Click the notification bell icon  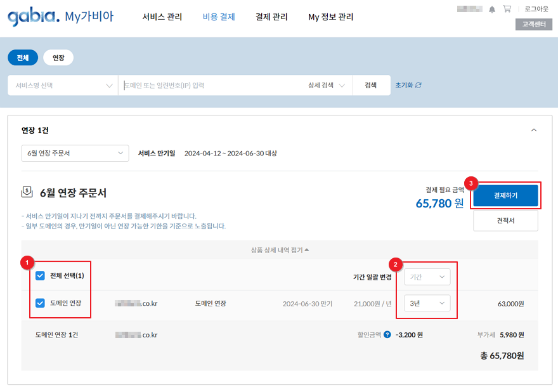point(492,9)
